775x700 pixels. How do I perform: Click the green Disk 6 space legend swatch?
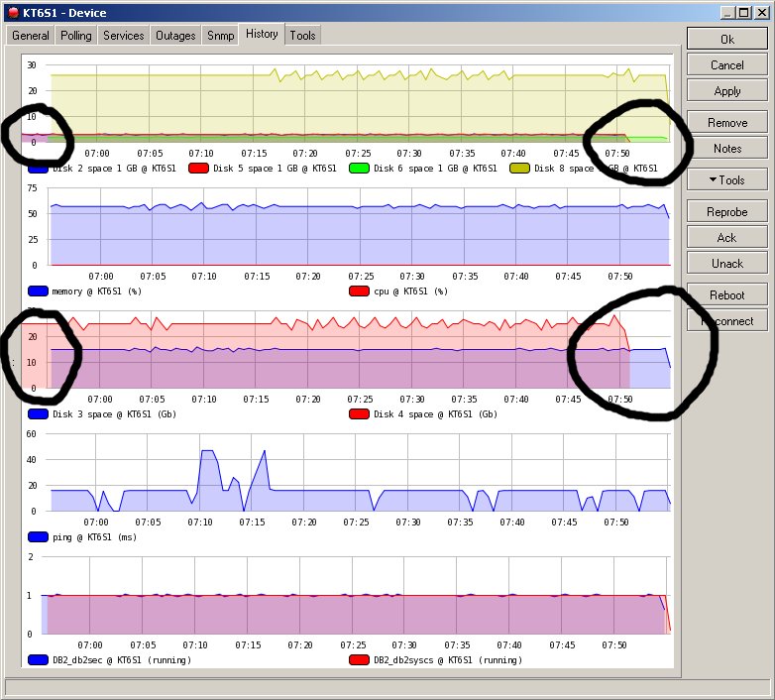(x=359, y=169)
